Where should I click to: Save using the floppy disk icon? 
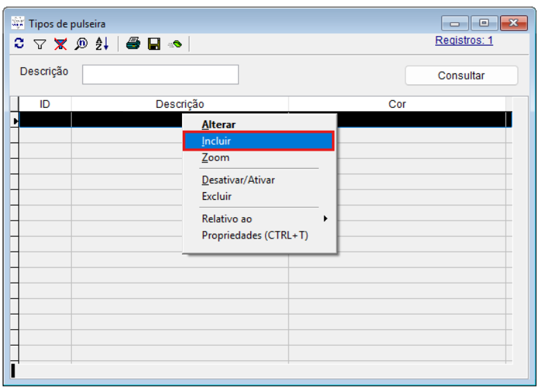click(x=154, y=44)
